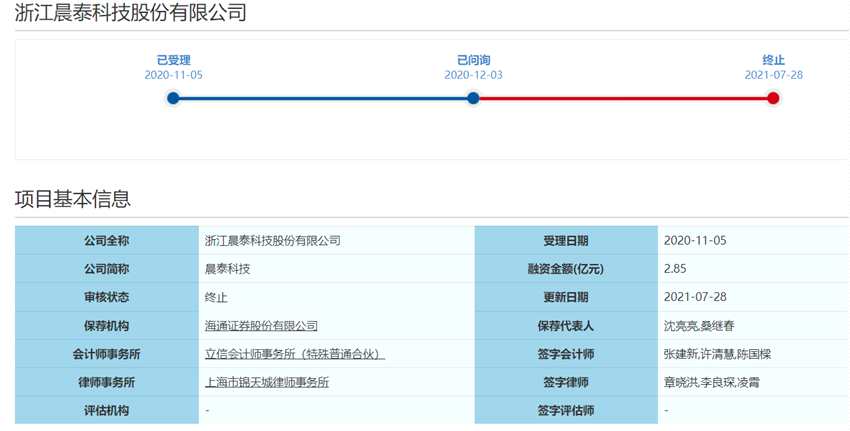Click the 终止 stage label on timeline

774,60
